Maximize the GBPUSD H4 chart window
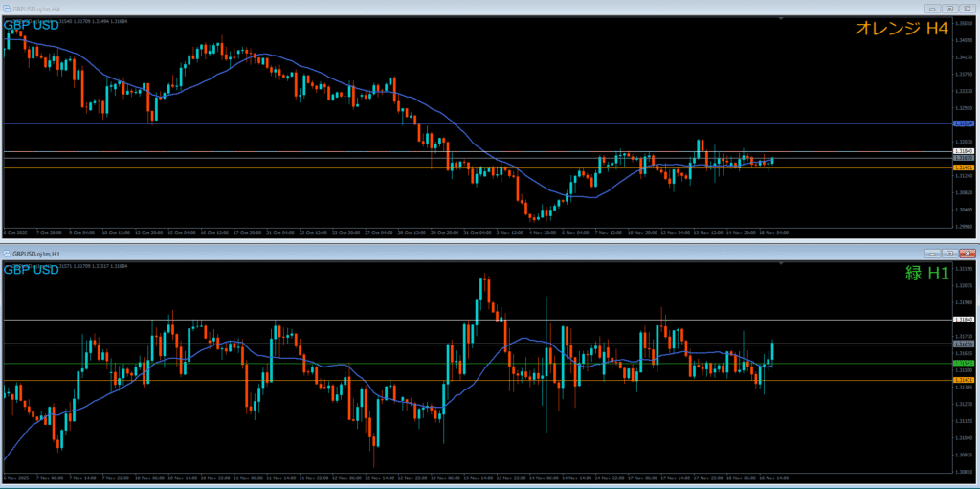 [x=950, y=9]
